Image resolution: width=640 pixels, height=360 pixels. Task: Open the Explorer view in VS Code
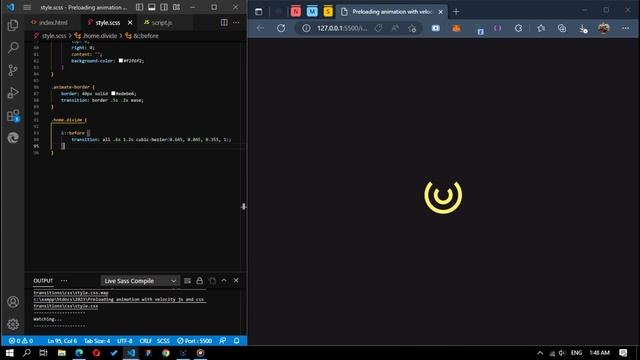(13, 25)
